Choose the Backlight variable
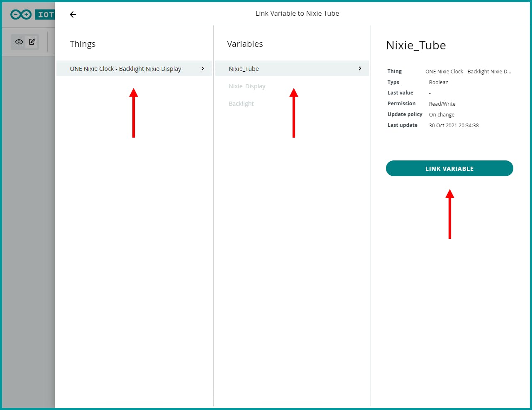Viewport: 532px width, 410px height. 241,104
